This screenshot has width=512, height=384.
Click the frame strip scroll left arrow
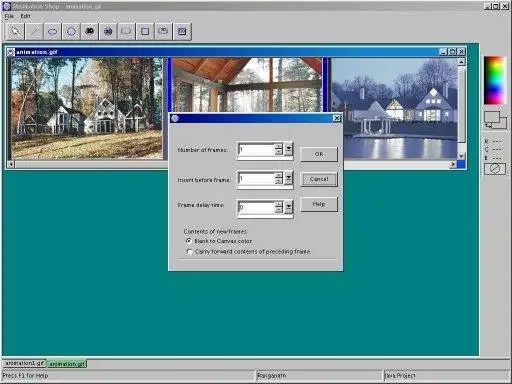(x=11, y=164)
